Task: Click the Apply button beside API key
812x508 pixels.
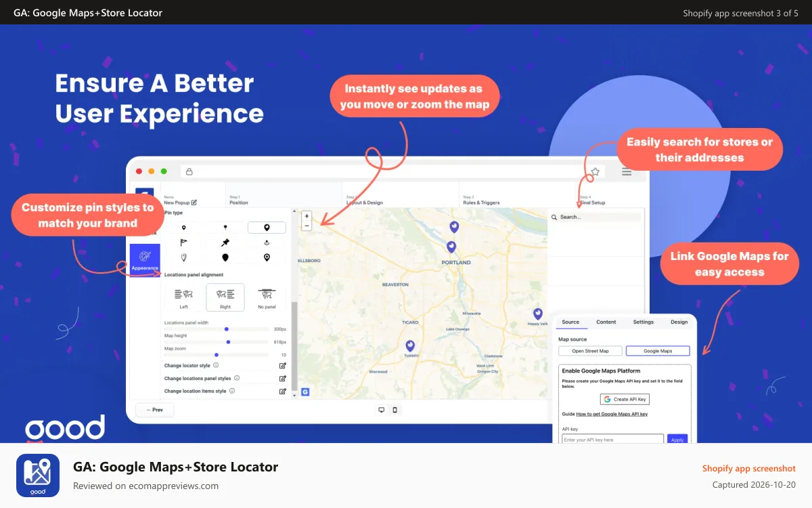Action: (x=677, y=439)
